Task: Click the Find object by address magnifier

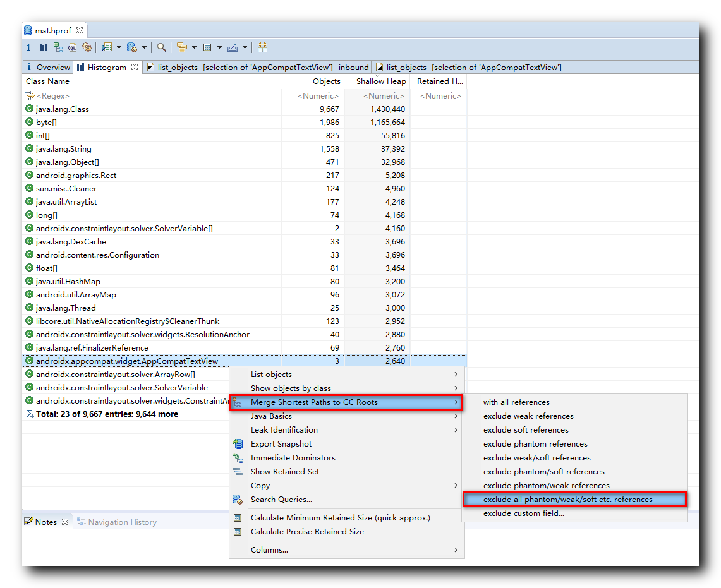Action: [161, 47]
